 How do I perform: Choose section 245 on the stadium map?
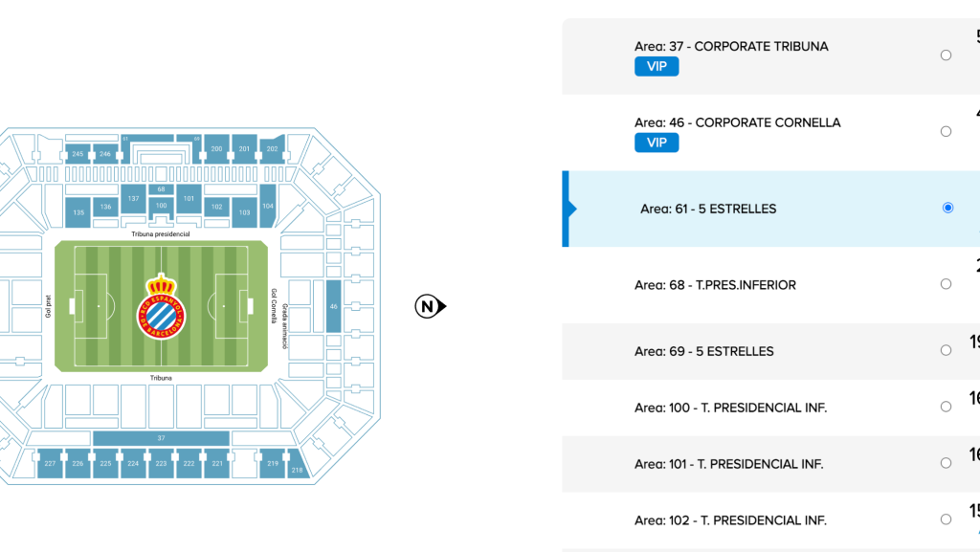click(x=78, y=154)
